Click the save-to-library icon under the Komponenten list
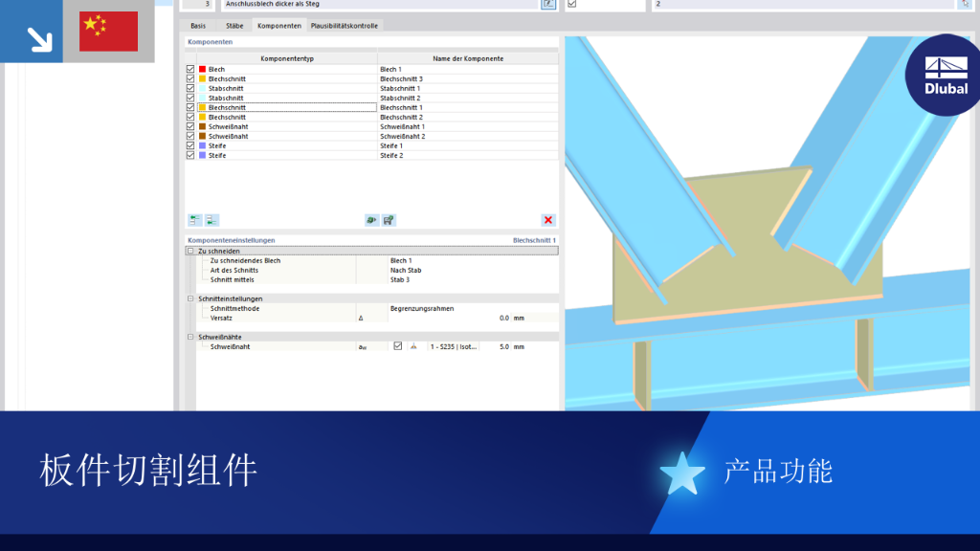980x551 pixels. (x=389, y=220)
